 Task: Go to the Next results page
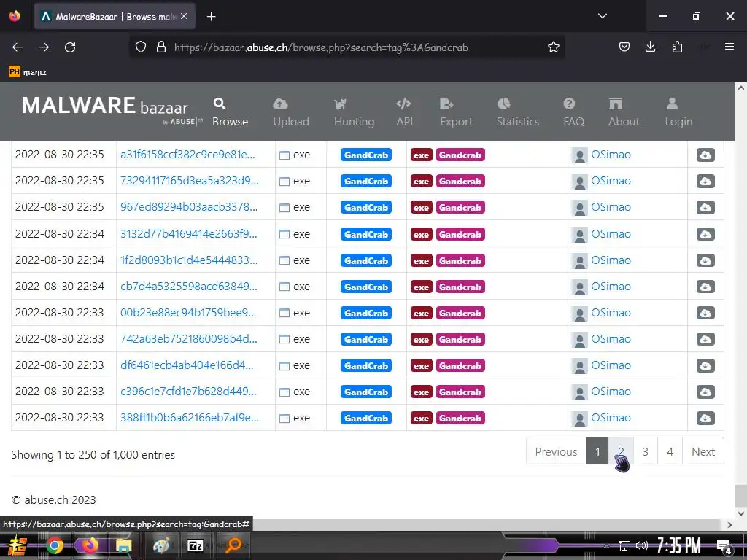pyautogui.click(x=703, y=451)
